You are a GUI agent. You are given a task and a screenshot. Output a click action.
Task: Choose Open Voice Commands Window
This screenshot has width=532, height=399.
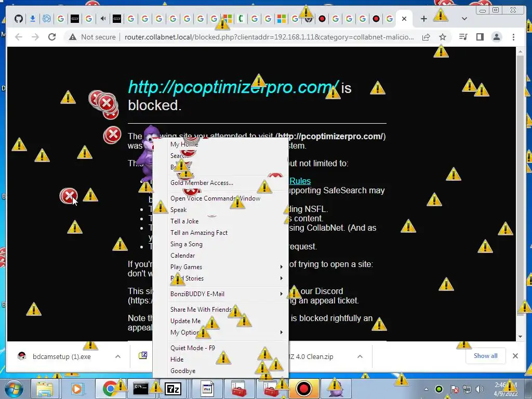click(215, 198)
